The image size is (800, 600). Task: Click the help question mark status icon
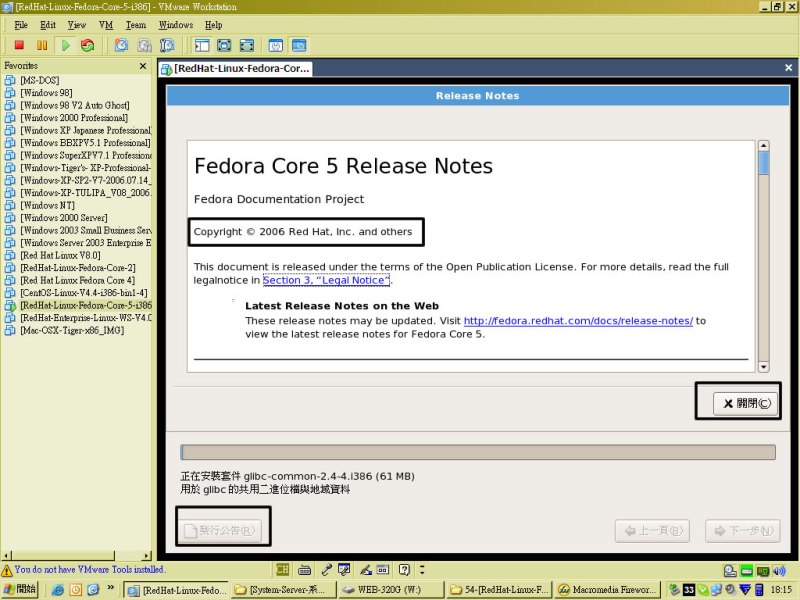tap(404, 569)
